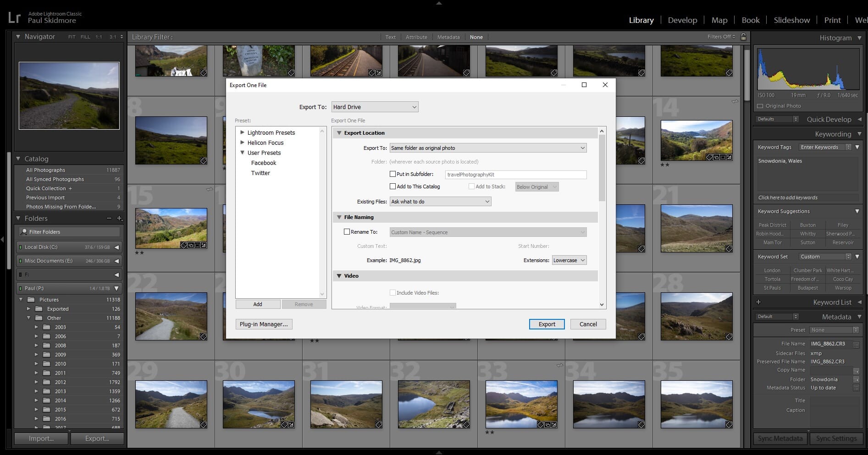Check the Add to This Catalog option
868x455 pixels.
[x=393, y=186]
